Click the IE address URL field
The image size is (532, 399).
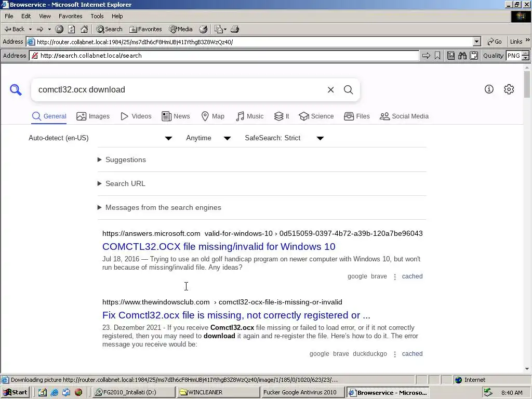pos(249,42)
